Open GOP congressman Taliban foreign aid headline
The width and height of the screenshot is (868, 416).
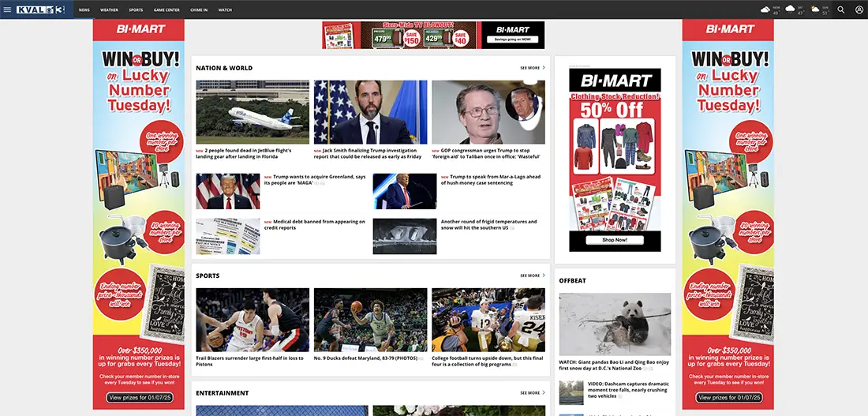tap(487, 153)
